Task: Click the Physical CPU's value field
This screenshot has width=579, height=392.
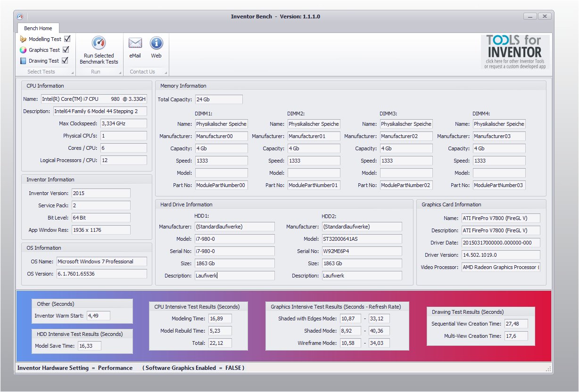Action: click(x=124, y=136)
